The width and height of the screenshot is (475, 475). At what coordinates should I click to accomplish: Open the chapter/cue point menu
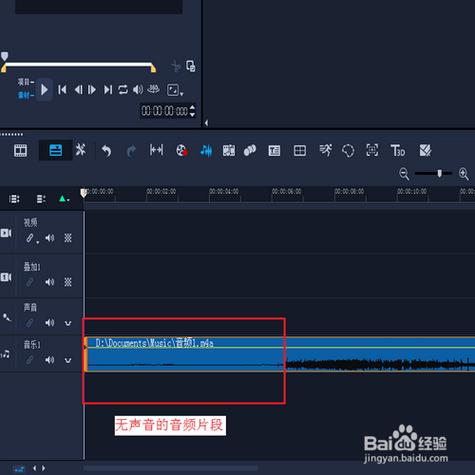(x=64, y=199)
